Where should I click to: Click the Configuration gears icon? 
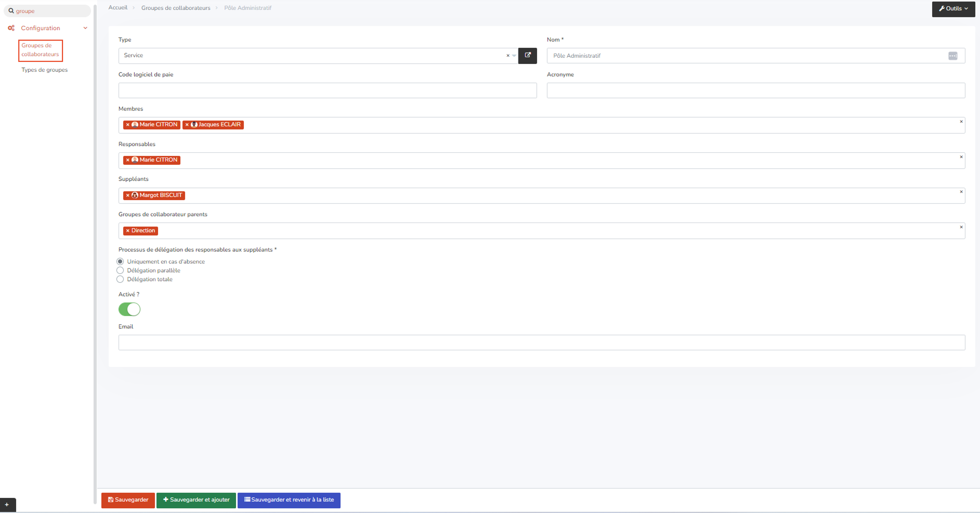[x=11, y=28]
